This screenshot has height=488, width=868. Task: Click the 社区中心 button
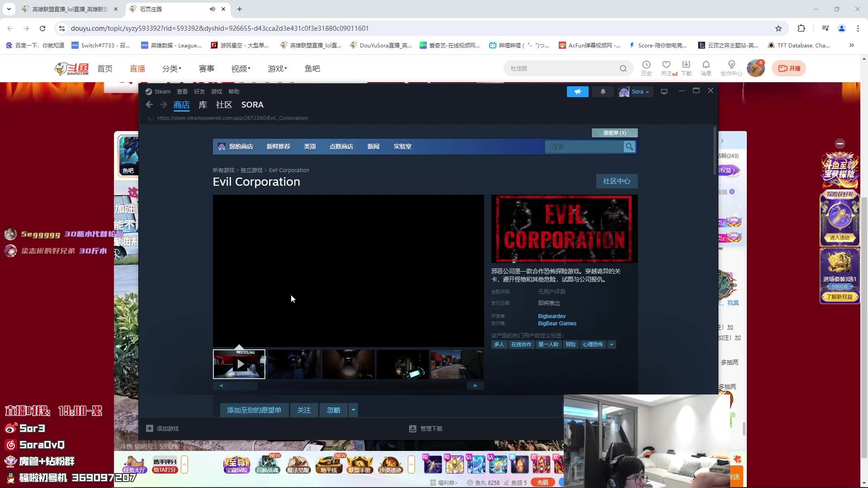617,181
